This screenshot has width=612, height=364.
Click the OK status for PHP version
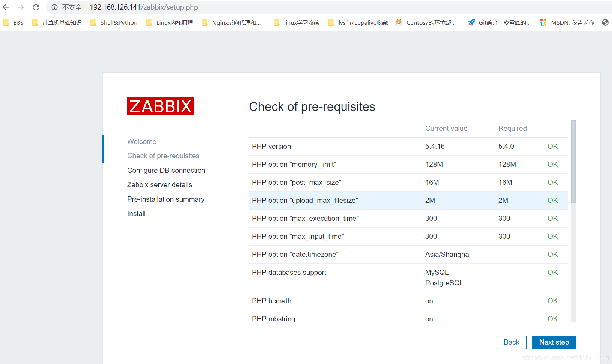coord(552,147)
